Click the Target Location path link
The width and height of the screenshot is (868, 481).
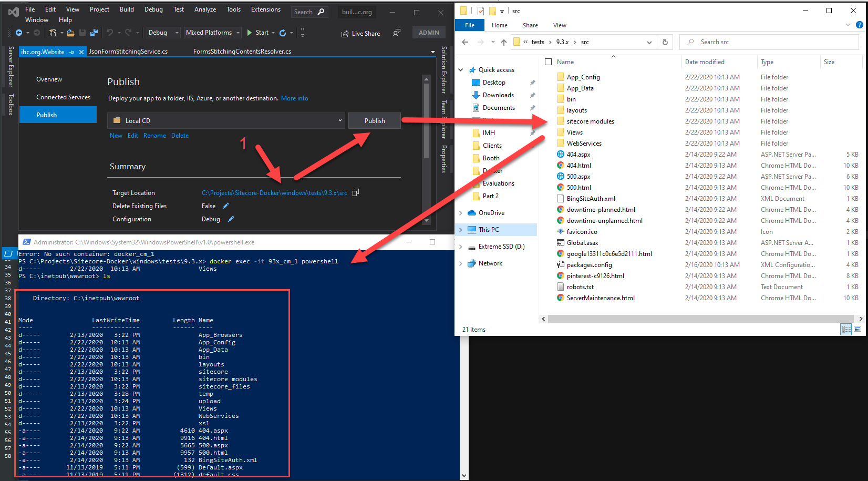pos(274,193)
